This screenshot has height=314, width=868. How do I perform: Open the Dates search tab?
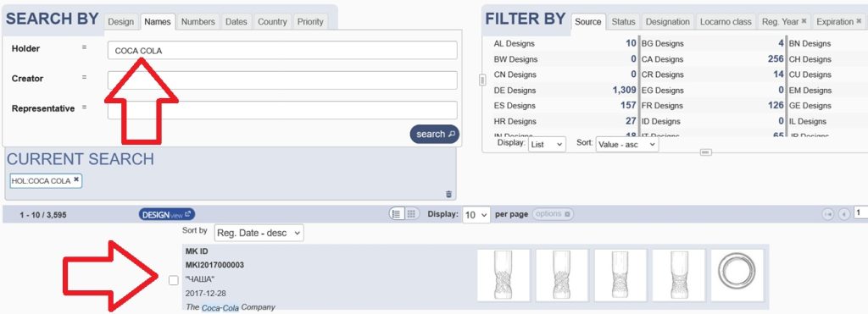236,21
